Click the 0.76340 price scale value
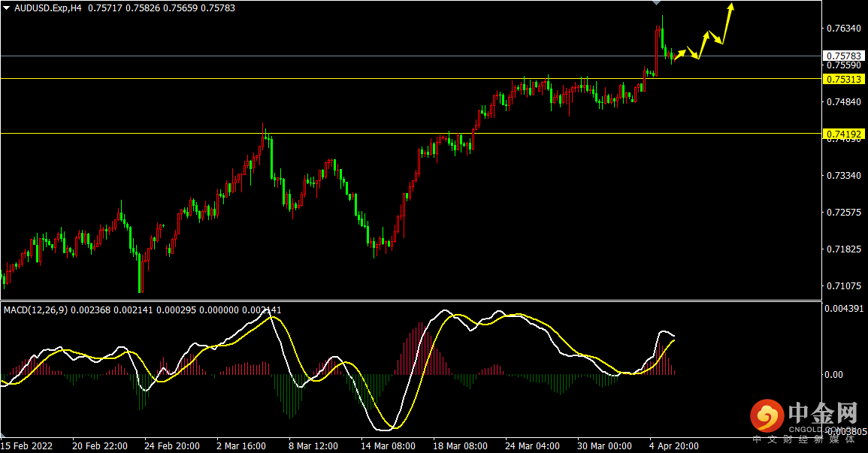This screenshot has width=868, height=453. pyautogui.click(x=844, y=29)
